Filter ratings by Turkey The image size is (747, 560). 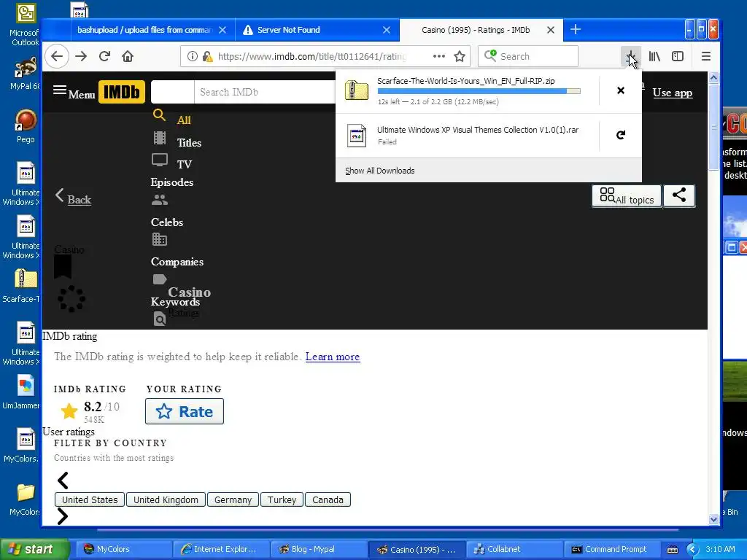click(x=282, y=499)
